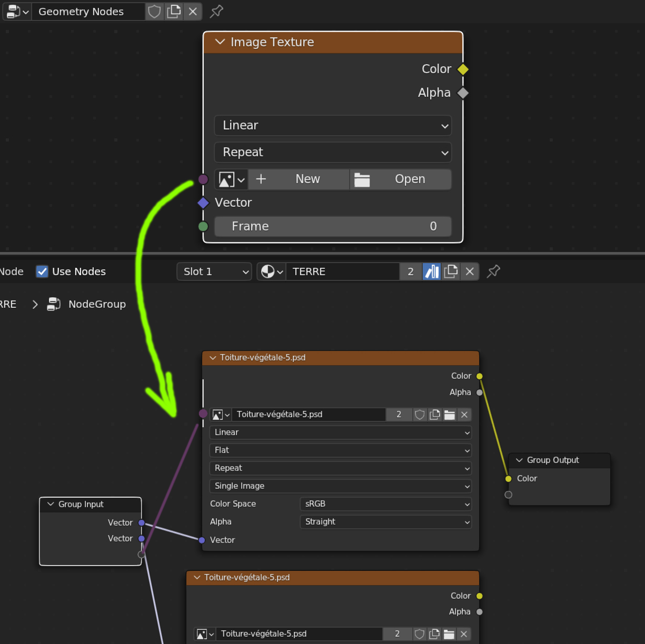The height and width of the screenshot is (644, 645).
Task: Duplicate the TERRE material
Action: click(451, 271)
